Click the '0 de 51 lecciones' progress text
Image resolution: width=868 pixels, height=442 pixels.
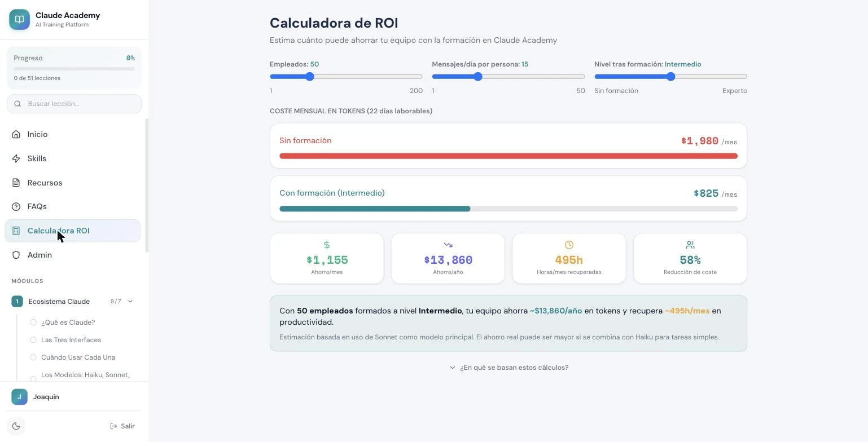click(x=37, y=78)
